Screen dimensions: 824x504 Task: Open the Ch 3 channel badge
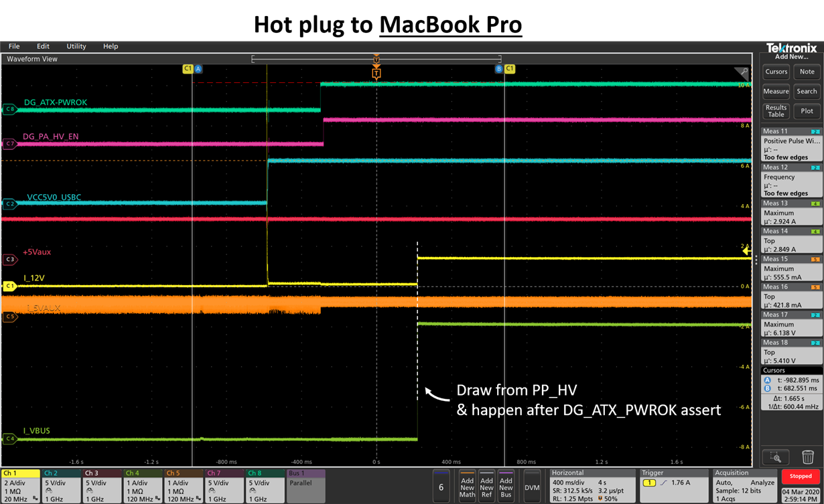pyautogui.click(x=102, y=485)
